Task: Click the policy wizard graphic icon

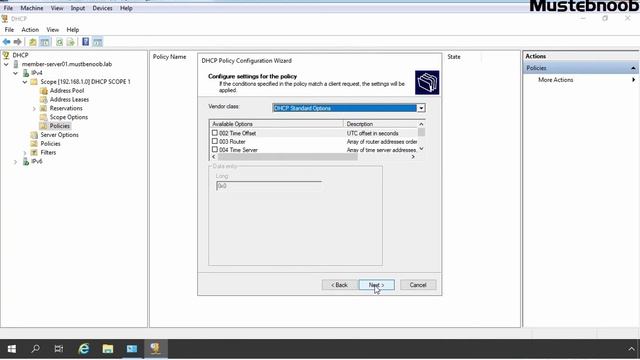Action: [x=427, y=82]
